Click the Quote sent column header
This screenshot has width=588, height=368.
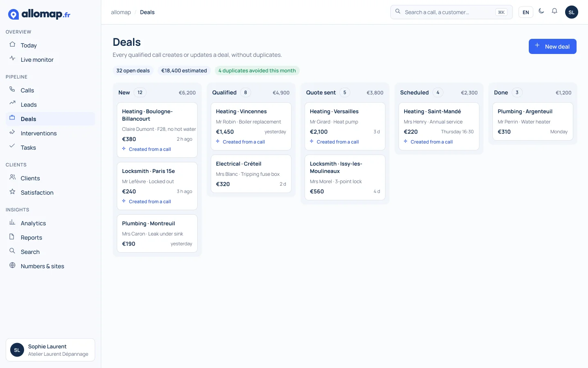[x=345, y=92]
